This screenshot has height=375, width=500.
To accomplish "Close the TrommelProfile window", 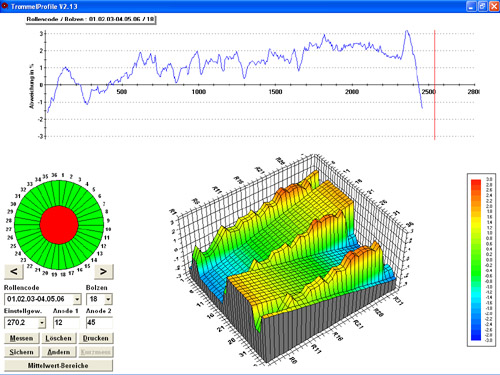I will (494, 6).
